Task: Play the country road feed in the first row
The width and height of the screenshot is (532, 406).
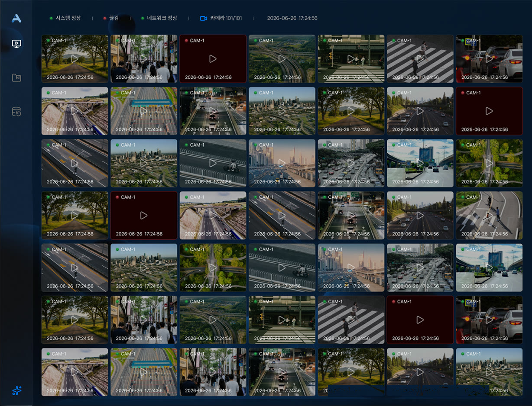Action: (x=75, y=58)
